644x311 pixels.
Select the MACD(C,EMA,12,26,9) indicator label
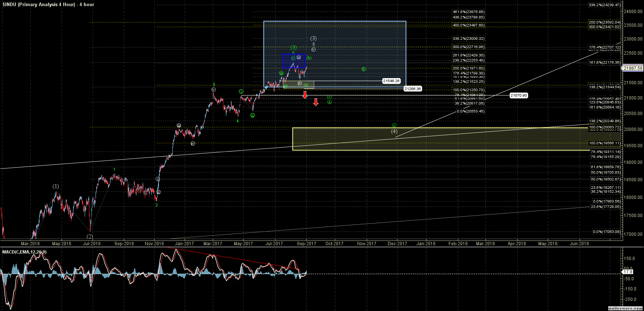(x=24, y=252)
